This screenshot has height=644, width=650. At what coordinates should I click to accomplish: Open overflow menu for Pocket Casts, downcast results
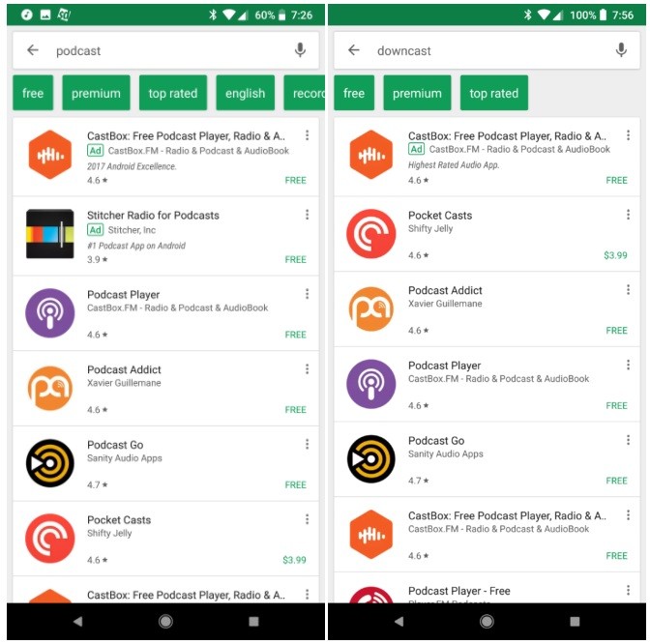point(629,215)
